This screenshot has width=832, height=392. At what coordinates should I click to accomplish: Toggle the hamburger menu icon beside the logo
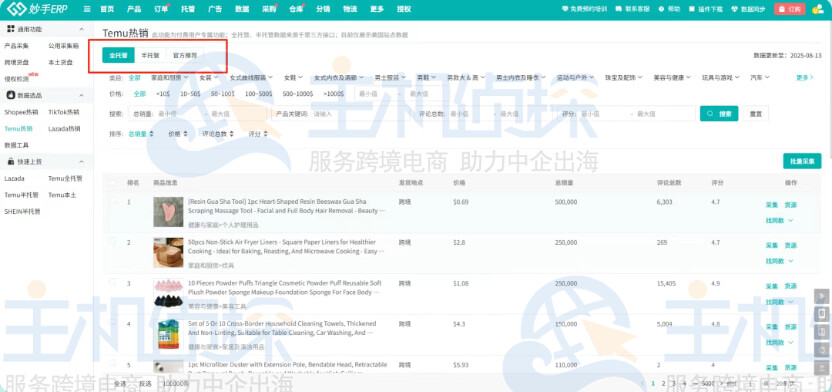87,9
